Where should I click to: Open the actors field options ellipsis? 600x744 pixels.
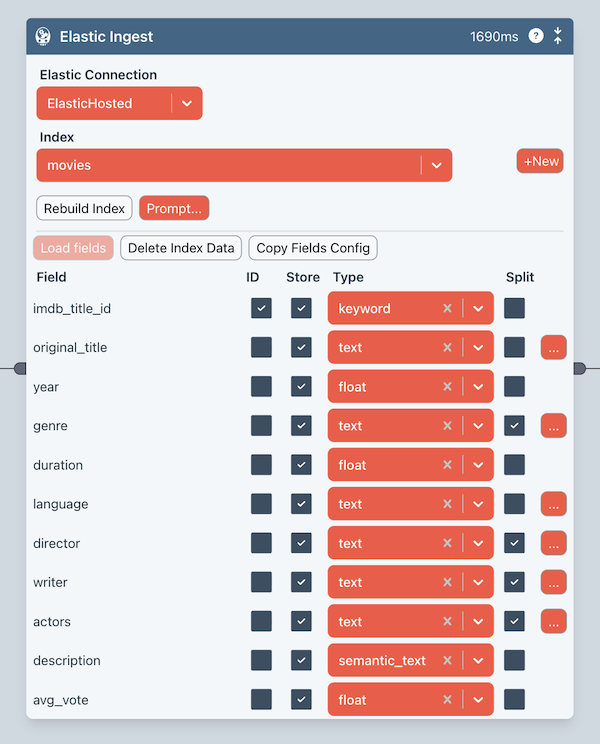point(553,622)
